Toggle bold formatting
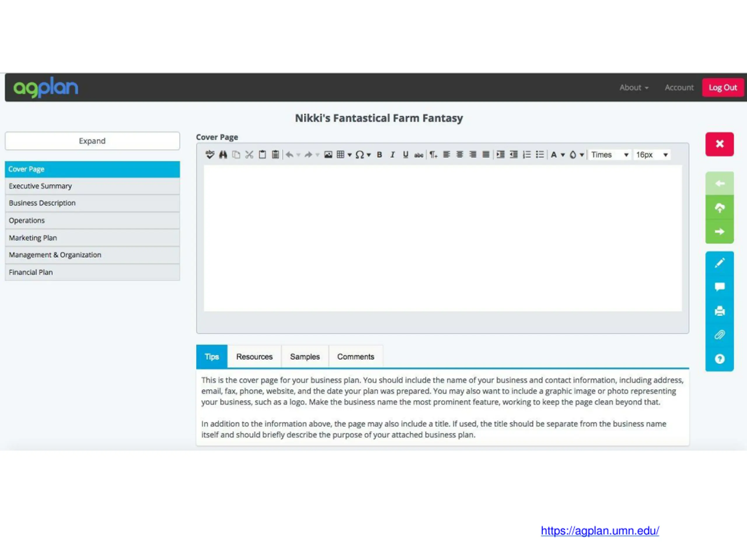This screenshot has width=747, height=560. [379, 155]
